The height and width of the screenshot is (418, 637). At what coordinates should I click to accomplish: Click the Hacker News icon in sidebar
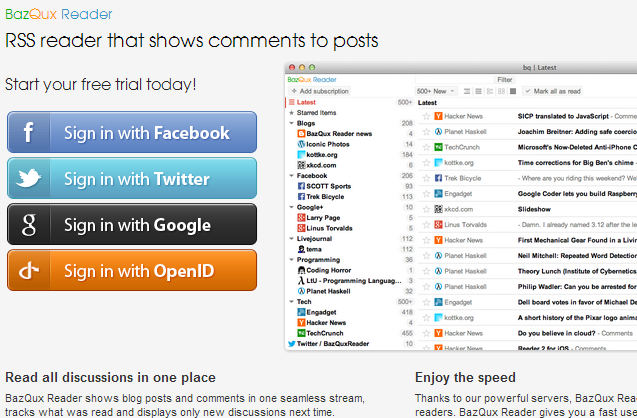tap(301, 323)
